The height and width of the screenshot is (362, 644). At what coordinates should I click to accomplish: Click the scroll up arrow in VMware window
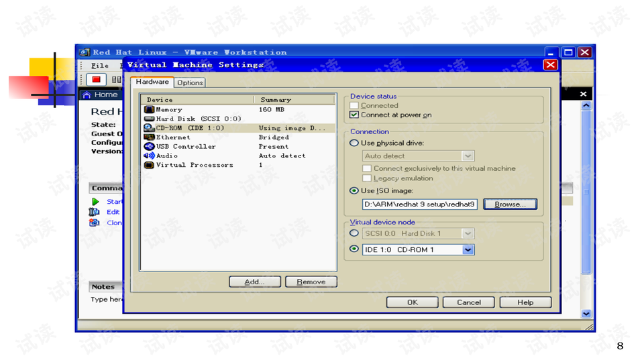coord(586,105)
